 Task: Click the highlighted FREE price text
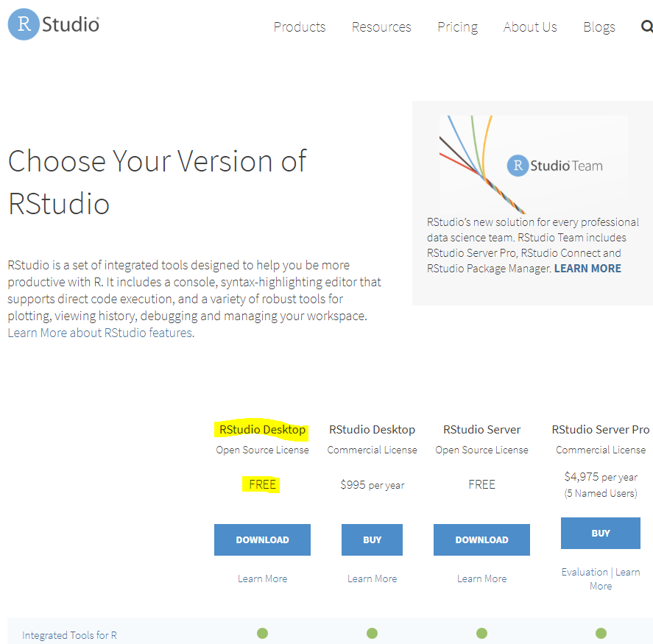point(261,484)
